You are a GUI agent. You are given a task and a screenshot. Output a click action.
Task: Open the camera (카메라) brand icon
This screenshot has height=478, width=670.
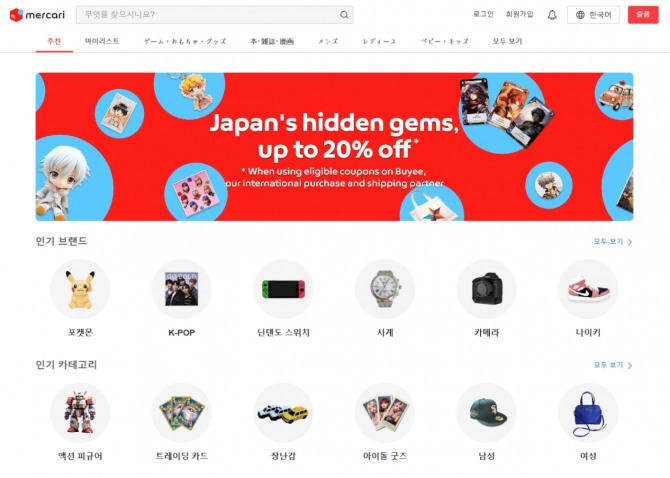487,289
